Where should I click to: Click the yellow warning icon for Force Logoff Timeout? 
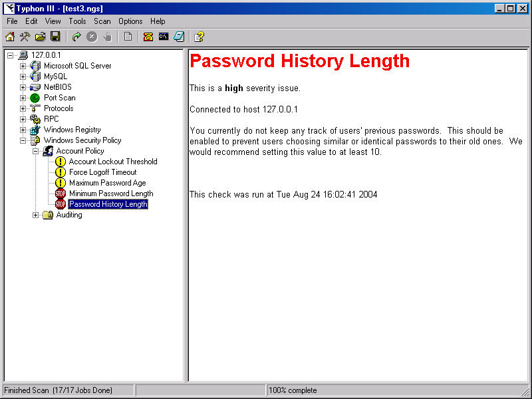click(x=61, y=172)
